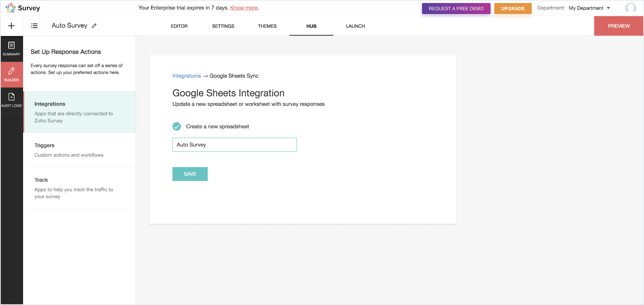Switch to the Settings tab
Viewport: 644px width, 305px height.
(223, 26)
